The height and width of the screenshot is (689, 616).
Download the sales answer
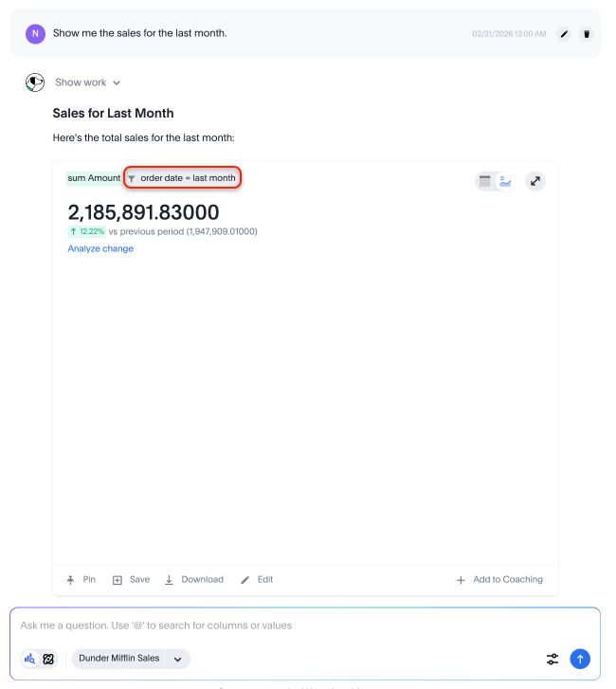click(193, 579)
